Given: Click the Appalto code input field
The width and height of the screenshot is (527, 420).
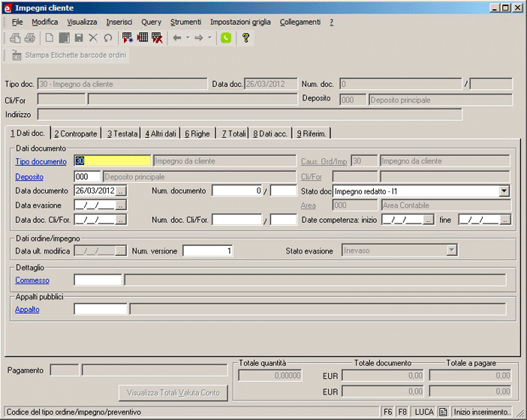Looking at the screenshot, I should 101,309.
